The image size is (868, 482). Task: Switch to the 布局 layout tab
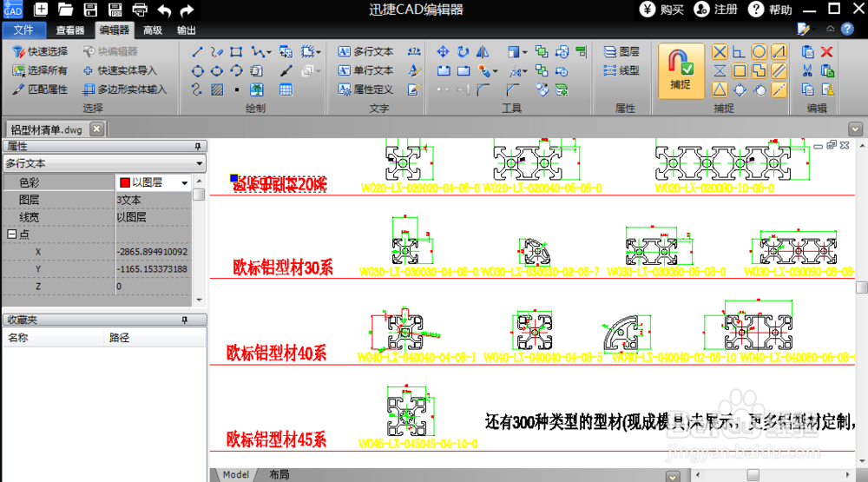[x=279, y=475]
